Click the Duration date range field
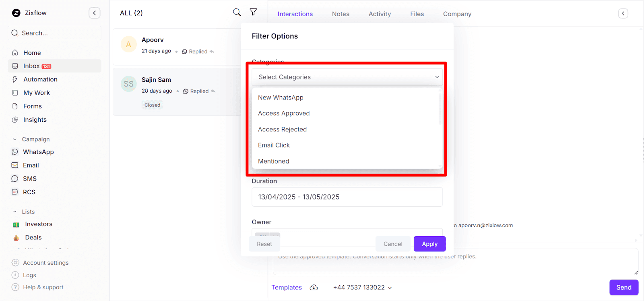The width and height of the screenshot is (644, 301). pos(347,197)
